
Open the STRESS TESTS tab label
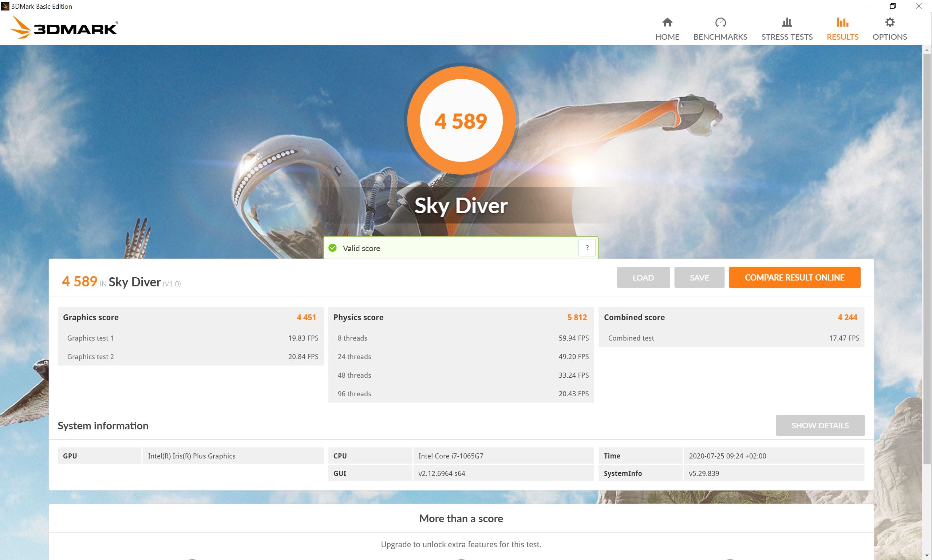(787, 37)
